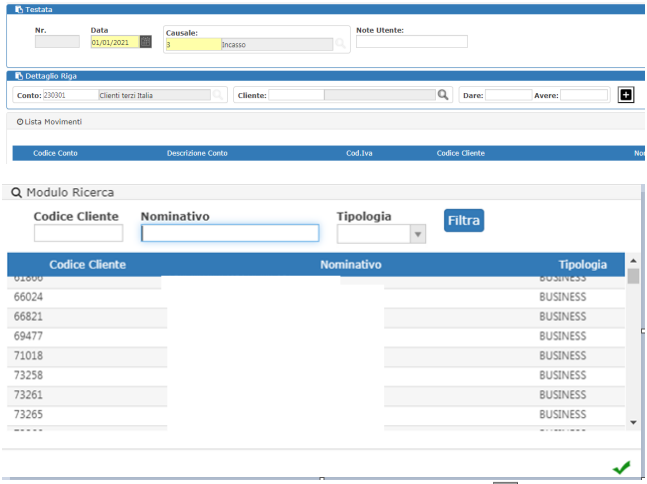
Task: Add row with the black plus icon
Action: (626, 95)
